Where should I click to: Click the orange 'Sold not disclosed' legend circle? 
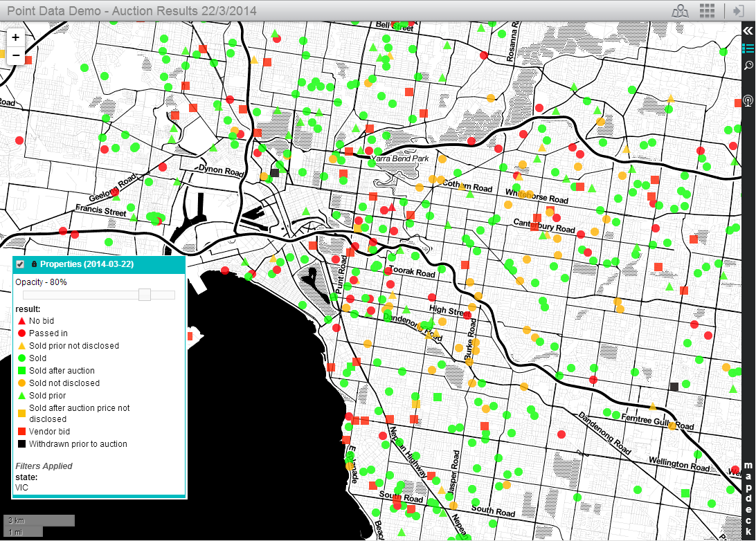click(21, 383)
